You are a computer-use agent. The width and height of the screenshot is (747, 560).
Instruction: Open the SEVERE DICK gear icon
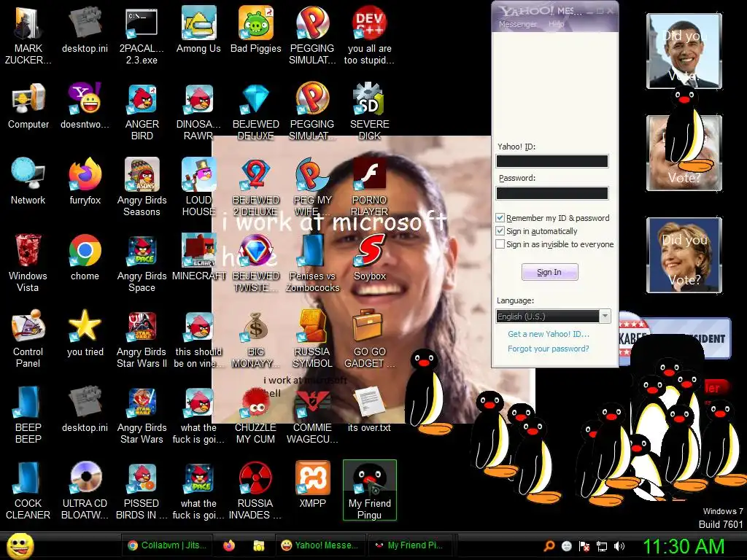tap(370, 99)
